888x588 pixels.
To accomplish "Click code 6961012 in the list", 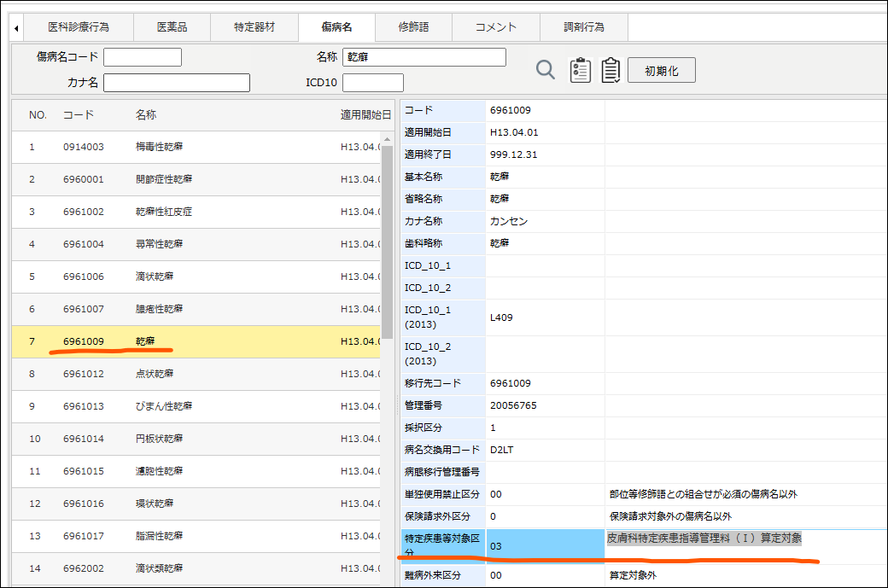I will pyautogui.click(x=84, y=374).
